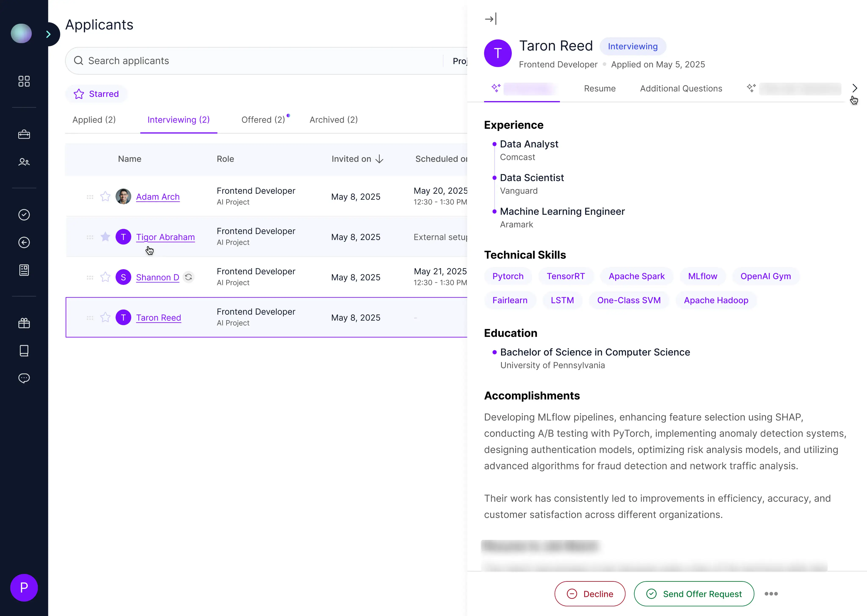
Task: Open the dashboard grid icon in sidebar
Action: click(24, 81)
